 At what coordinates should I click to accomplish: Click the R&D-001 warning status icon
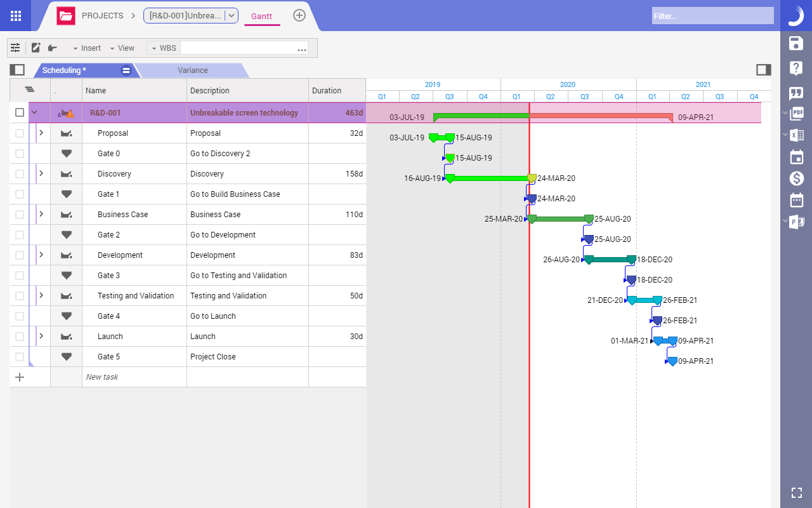[x=66, y=113]
